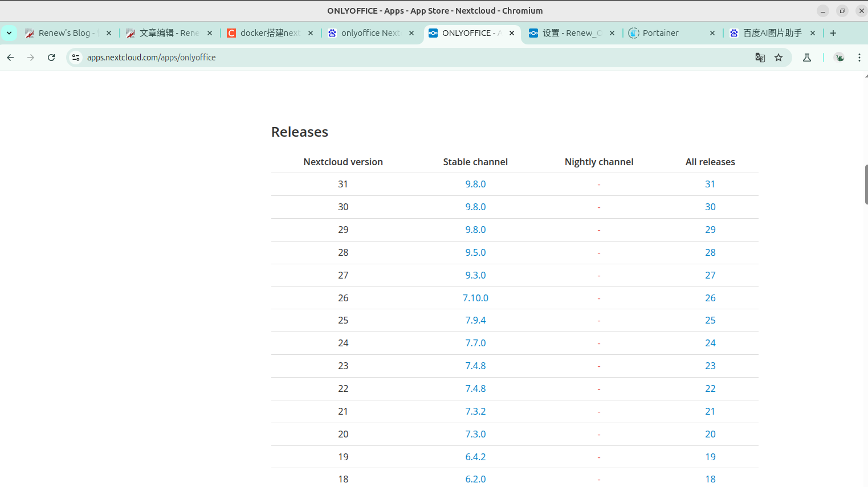Open the 7.9.4 stable release link

click(475, 320)
